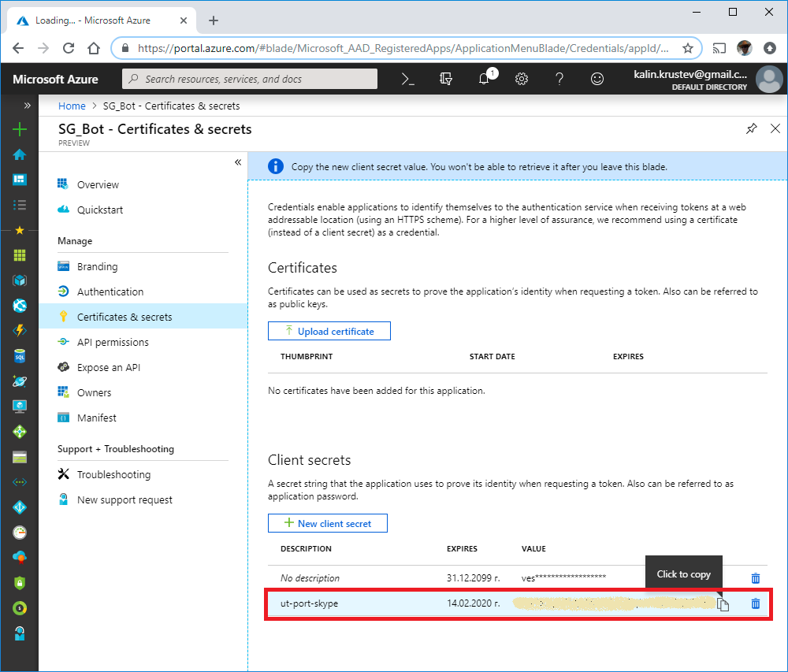788x672 pixels.
Task: Open Azure Cloud Shell icon
Action: [x=407, y=79]
